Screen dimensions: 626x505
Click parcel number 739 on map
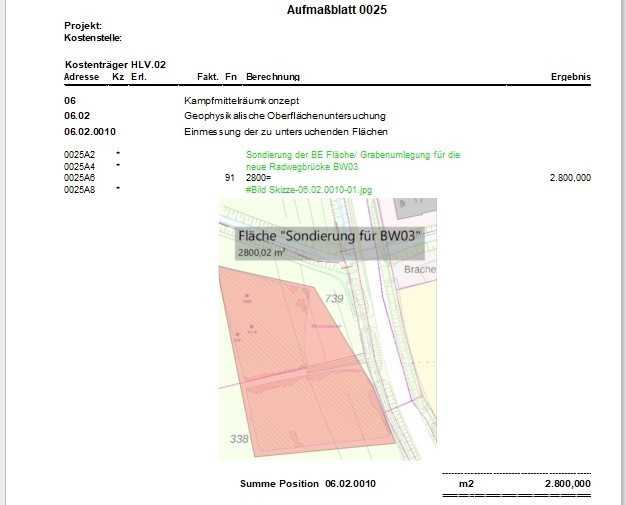click(x=333, y=298)
